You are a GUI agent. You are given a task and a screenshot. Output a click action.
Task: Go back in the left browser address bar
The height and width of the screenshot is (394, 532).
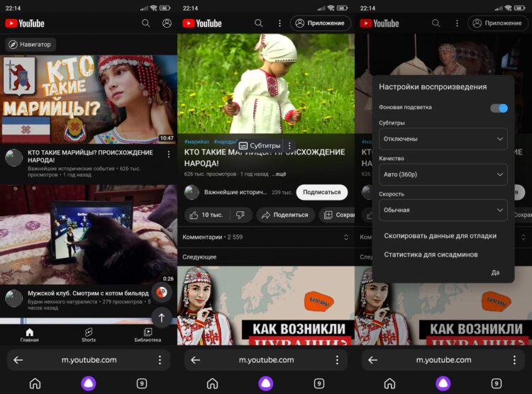pos(18,360)
